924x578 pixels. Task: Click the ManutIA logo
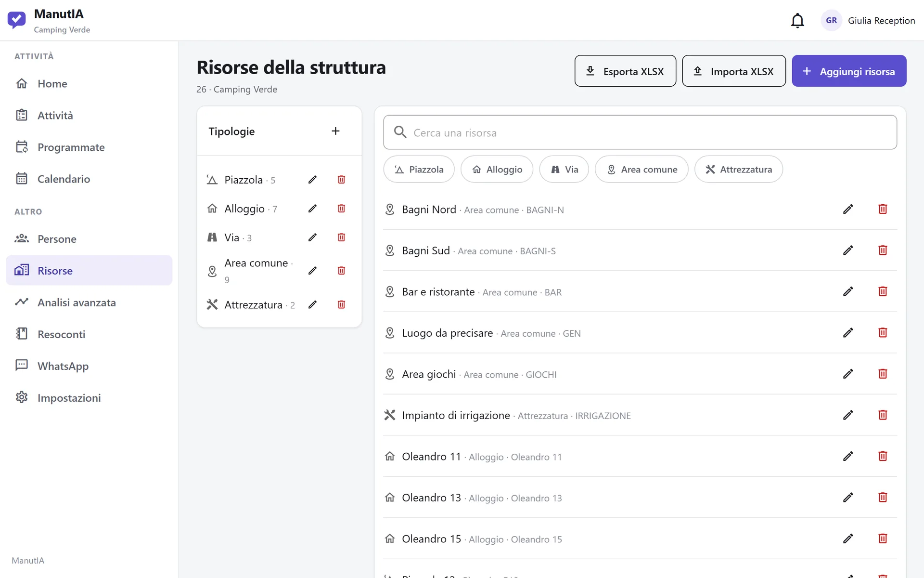coord(16,20)
